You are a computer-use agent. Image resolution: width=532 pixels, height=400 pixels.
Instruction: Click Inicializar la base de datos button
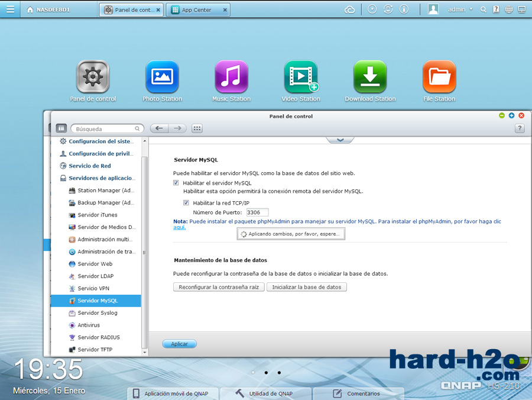click(307, 287)
